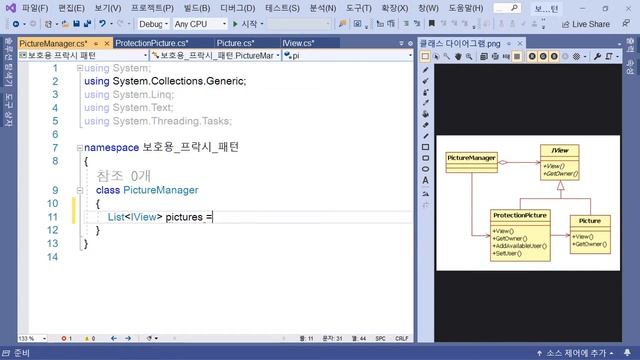Screen dimensions: 640x360
Task: Select the Airbrush tool
Action: (425, 92)
